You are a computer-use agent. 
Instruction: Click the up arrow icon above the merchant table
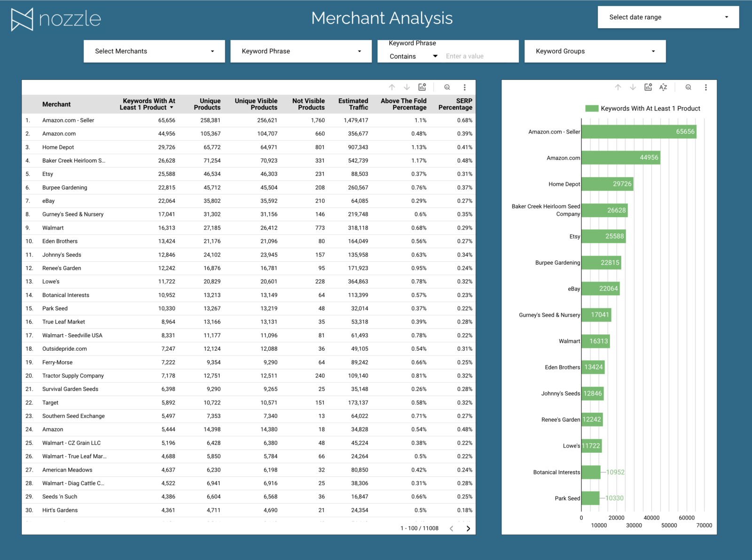point(392,87)
